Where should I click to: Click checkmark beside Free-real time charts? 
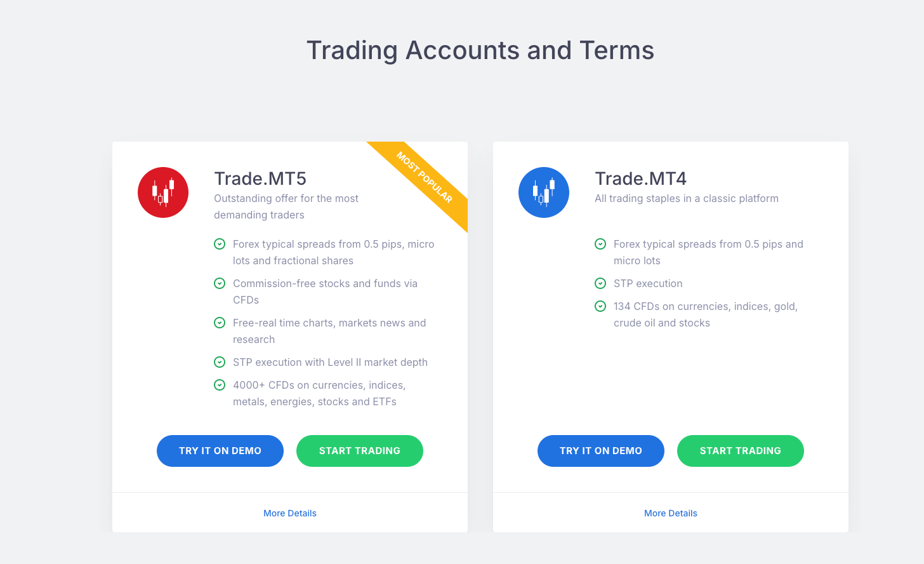click(x=220, y=323)
